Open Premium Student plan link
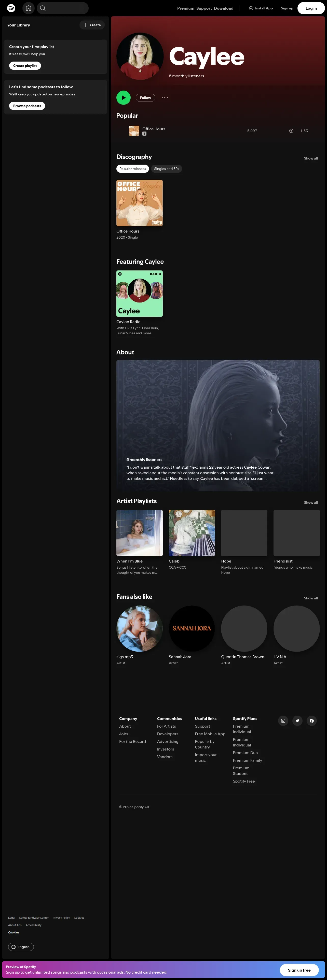Viewport: 327px width, 980px height. coord(241,771)
